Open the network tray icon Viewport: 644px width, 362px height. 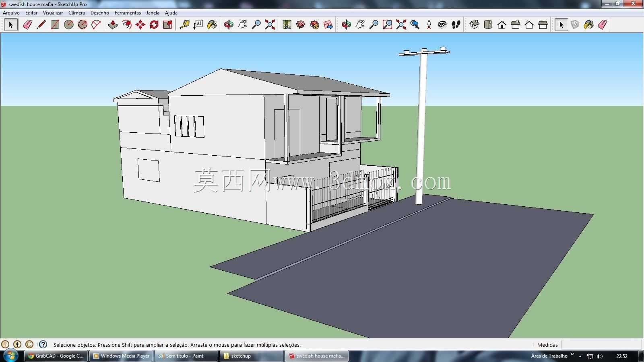point(590,356)
